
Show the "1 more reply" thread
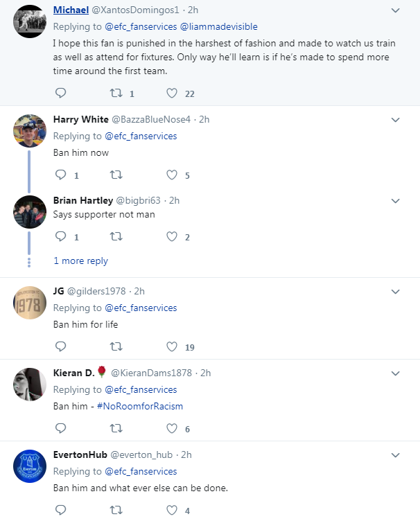(81, 260)
